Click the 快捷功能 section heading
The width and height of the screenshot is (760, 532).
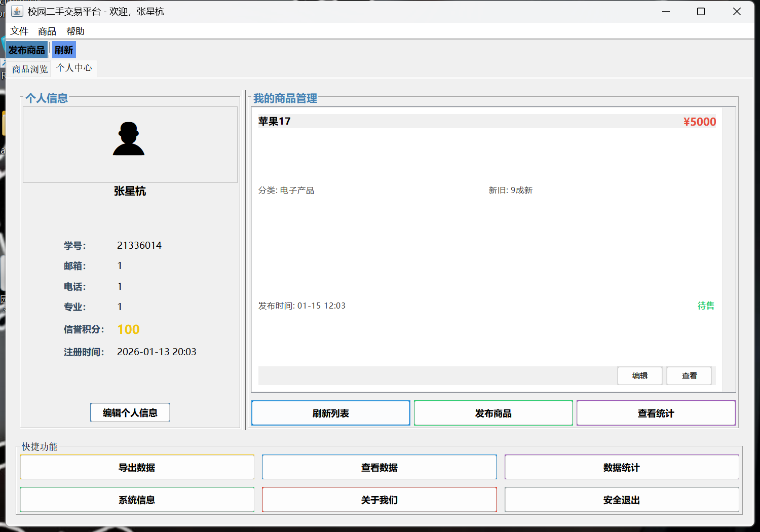(40, 446)
